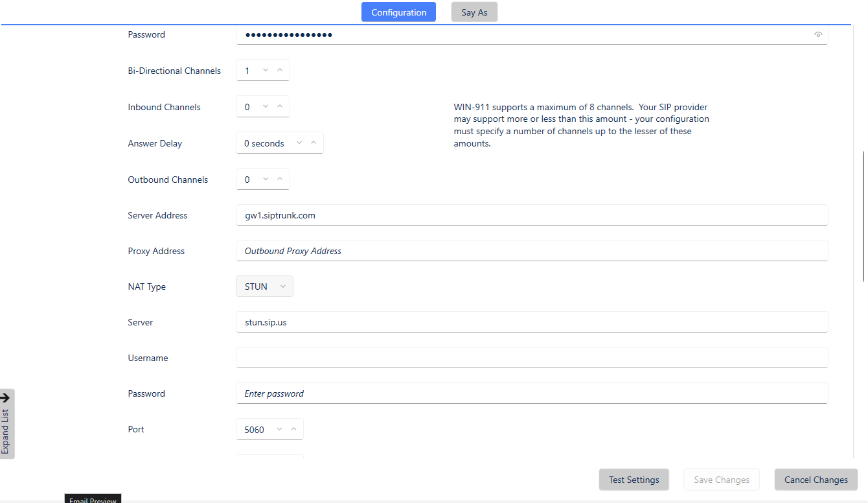868x503 pixels.
Task: Reveal the hidden password using the eye icon
Action: click(817, 34)
